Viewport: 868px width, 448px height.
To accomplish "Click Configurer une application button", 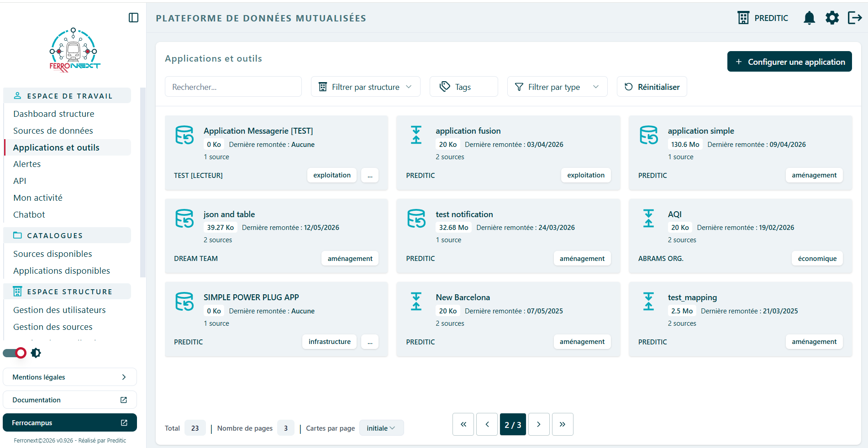I will pos(789,62).
